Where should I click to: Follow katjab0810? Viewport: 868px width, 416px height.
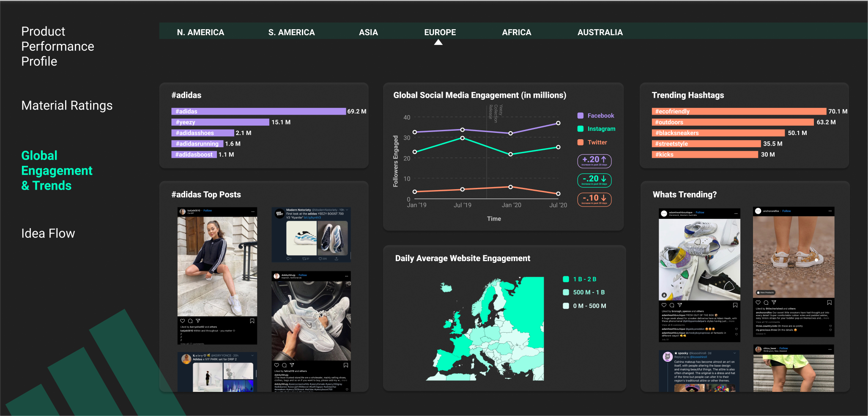[208, 210]
